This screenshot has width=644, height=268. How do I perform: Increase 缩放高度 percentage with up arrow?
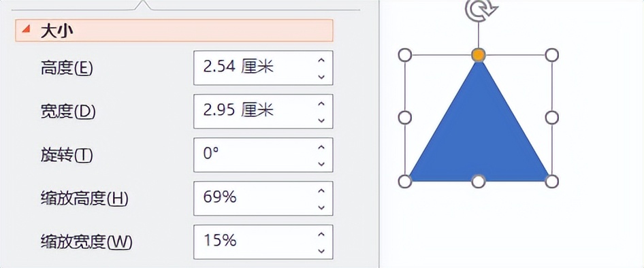pos(321,191)
